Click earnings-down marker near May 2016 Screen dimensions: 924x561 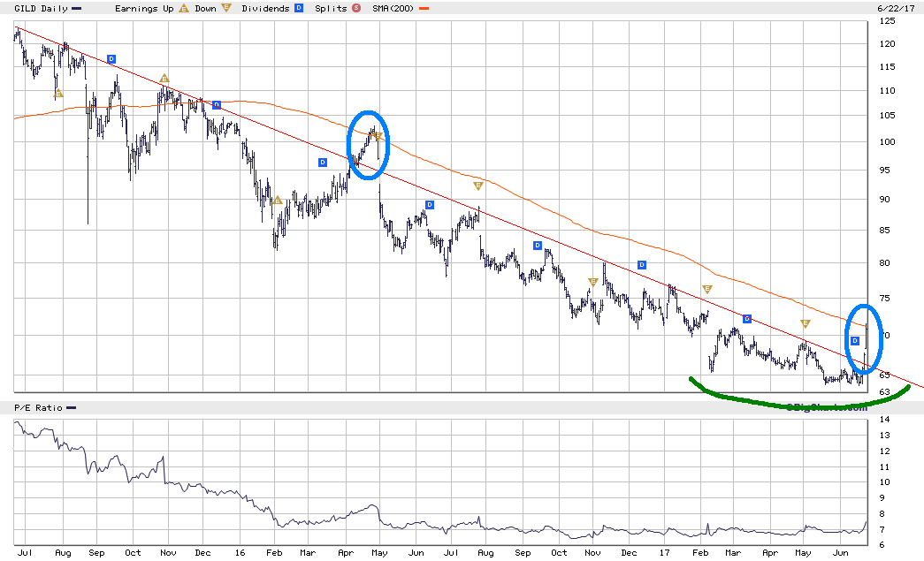[x=378, y=137]
